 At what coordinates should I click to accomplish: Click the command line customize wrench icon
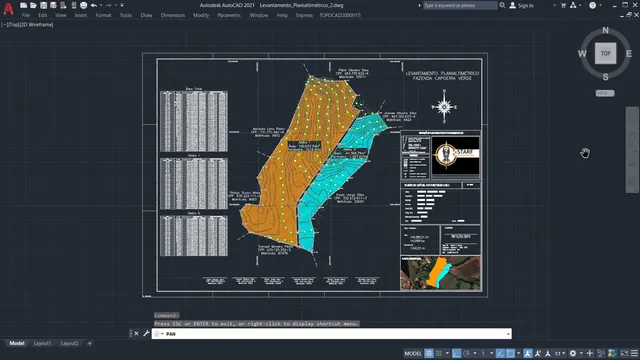(x=146, y=333)
